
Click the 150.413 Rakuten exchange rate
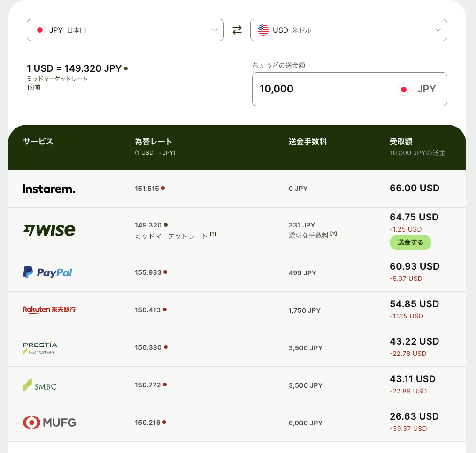[148, 310]
